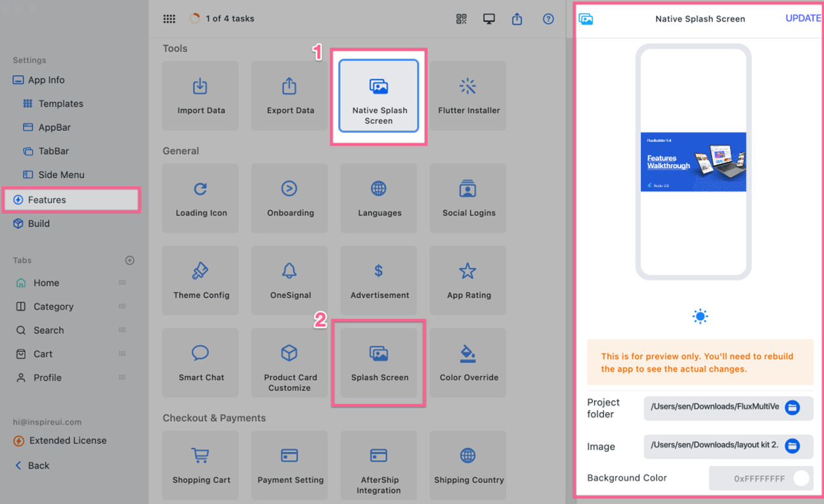The height and width of the screenshot is (504, 824).
Task: Open Extended License
Action: pos(60,440)
